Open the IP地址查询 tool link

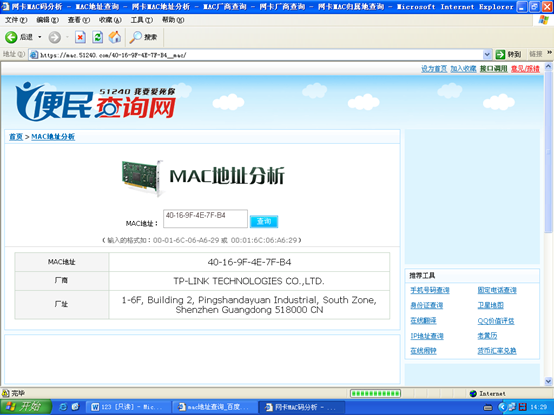(427, 336)
